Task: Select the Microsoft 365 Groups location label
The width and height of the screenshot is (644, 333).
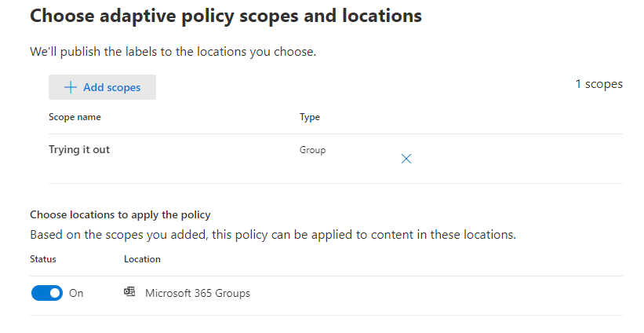Action: (198, 293)
